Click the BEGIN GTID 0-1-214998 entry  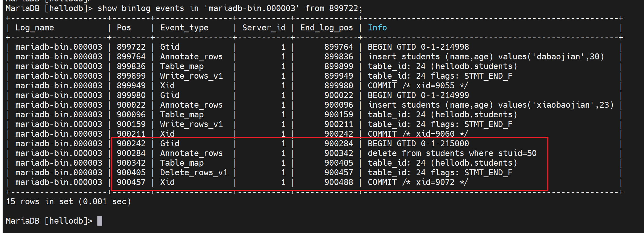[x=418, y=47]
